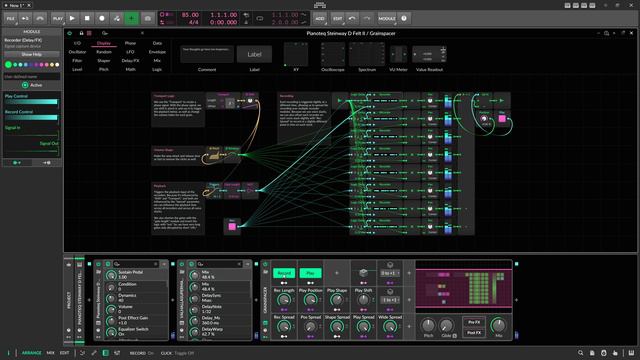This screenshot has height=360, width=640.
Task: Select the I/O module category
Action: tap(77, 43)
